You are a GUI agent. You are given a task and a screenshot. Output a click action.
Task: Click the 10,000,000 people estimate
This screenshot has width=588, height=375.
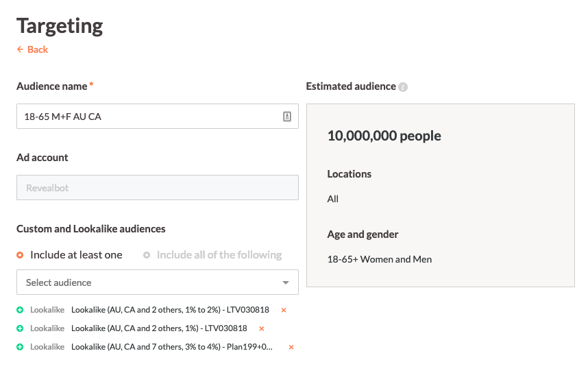point(384,136)
